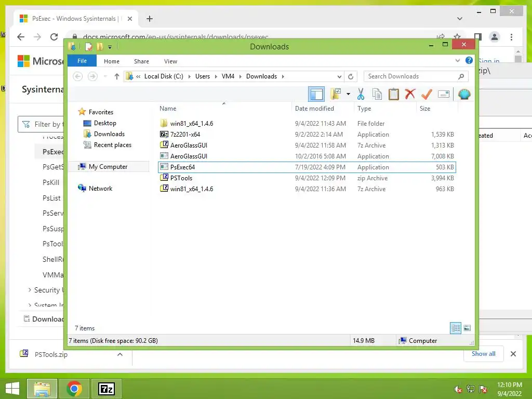Open Chrome from the taskbar

click(x=74, y=389)
